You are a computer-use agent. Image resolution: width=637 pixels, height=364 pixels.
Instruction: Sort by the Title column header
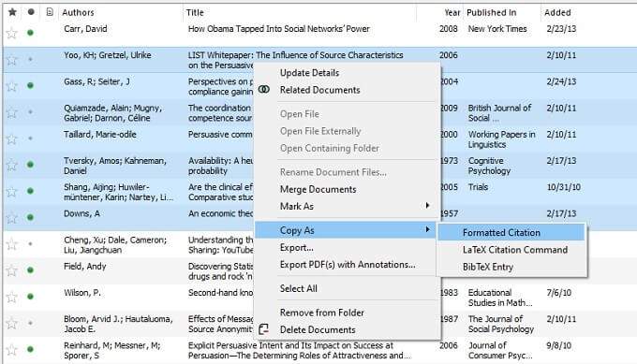point(195,12)
